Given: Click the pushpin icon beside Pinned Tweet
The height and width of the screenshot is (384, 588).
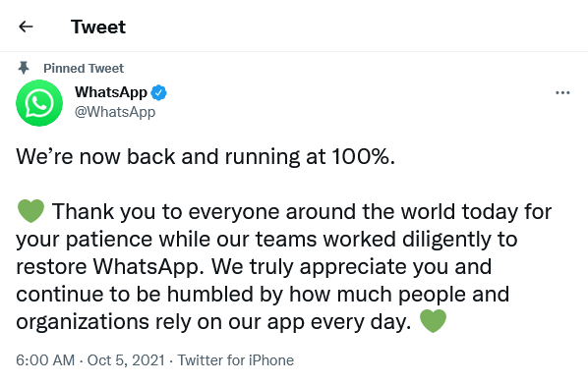Looking at the screenshot, I should tap(24, 68).
